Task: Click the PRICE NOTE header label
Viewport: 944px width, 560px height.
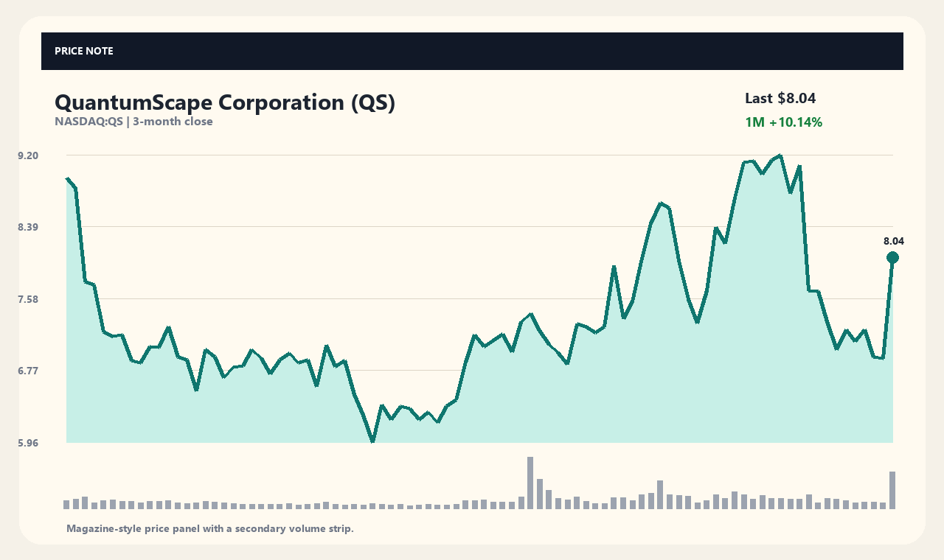Action: pyautogui.click(x=84, y=51)
